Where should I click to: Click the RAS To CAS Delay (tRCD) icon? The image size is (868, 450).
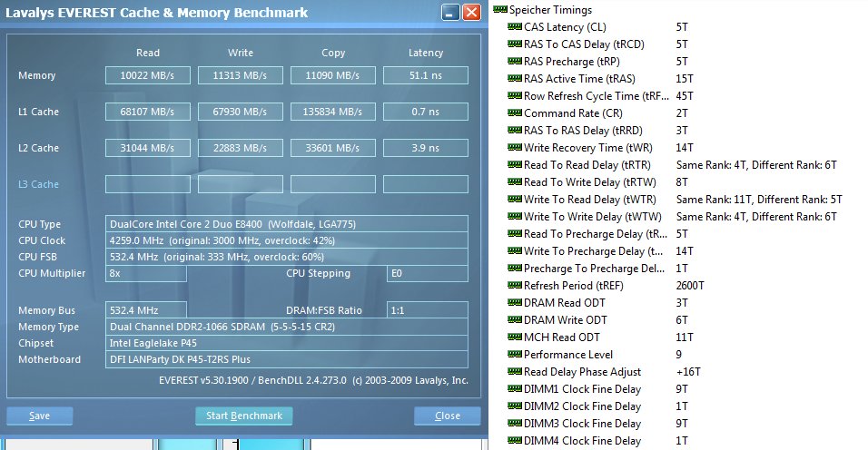(515, 44)
